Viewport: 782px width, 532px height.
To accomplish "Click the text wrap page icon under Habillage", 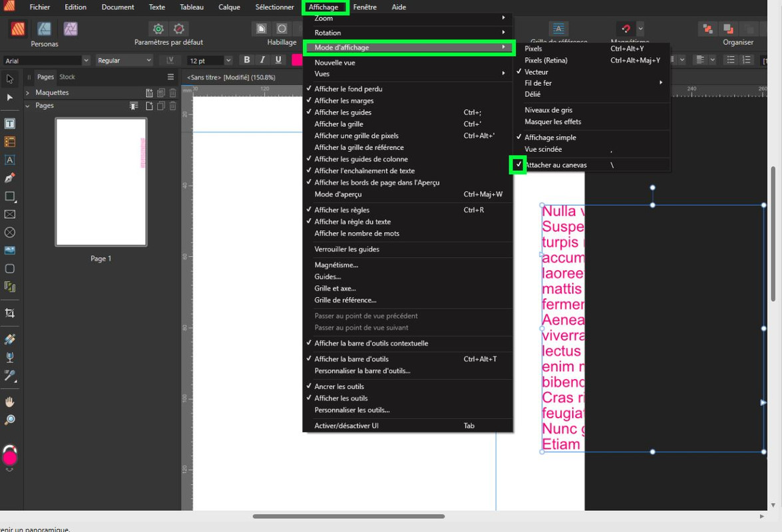I will pyautogui.click(x=262, y=29).
